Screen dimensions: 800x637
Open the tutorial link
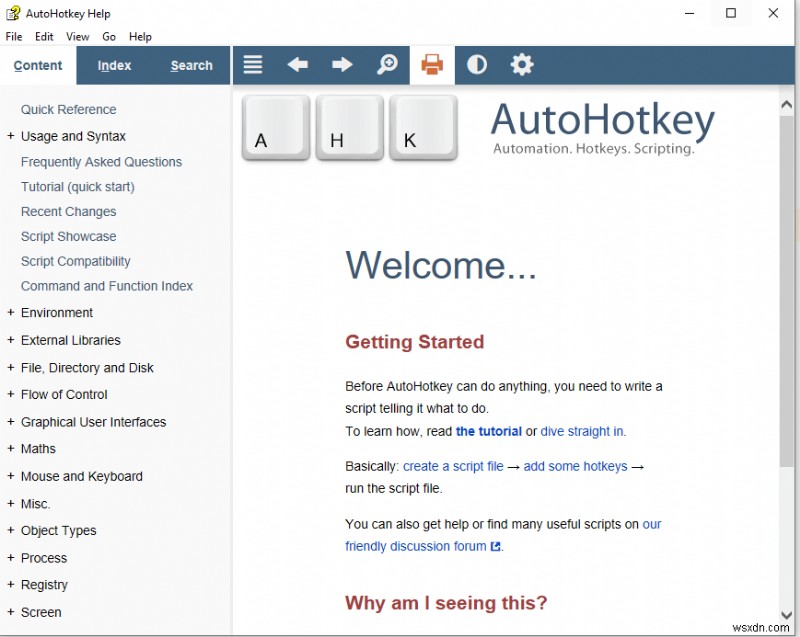[x=489, y=431]
